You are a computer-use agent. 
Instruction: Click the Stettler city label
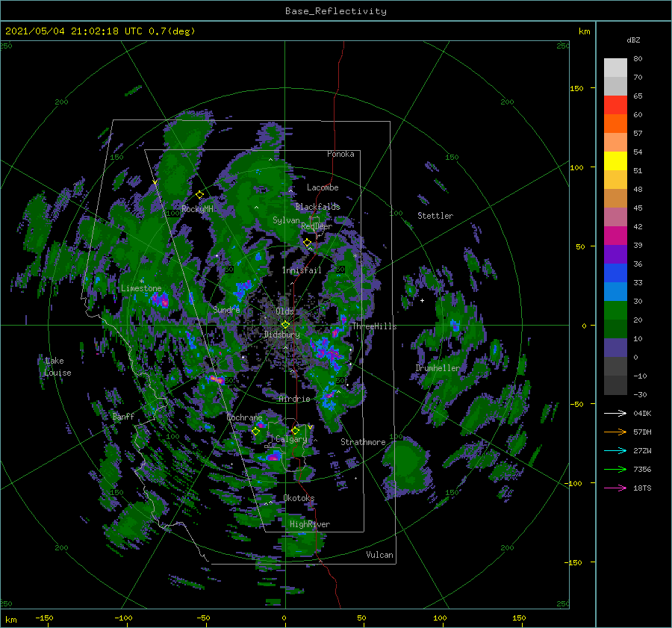pos(435,216)
